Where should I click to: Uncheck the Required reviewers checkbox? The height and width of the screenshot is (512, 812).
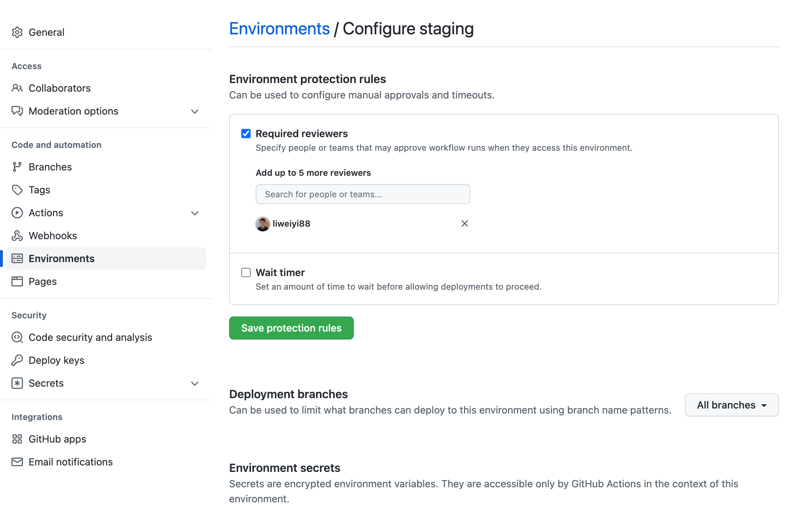point(246,134)
